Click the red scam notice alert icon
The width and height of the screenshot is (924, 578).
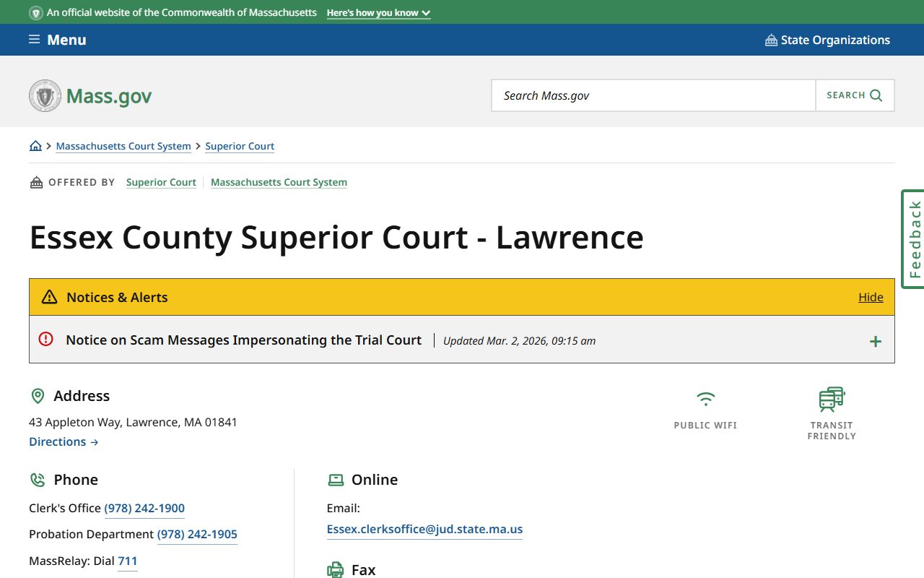click(x=45, y=339)
